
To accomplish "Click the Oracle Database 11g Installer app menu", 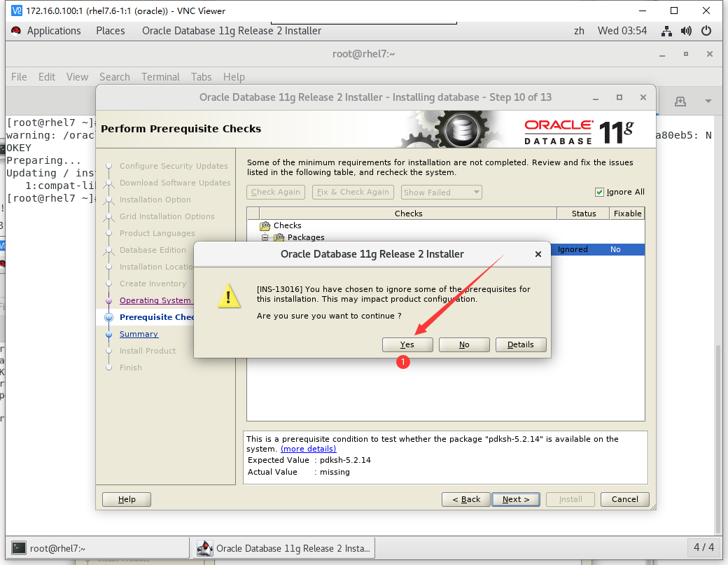I will 231,31.
